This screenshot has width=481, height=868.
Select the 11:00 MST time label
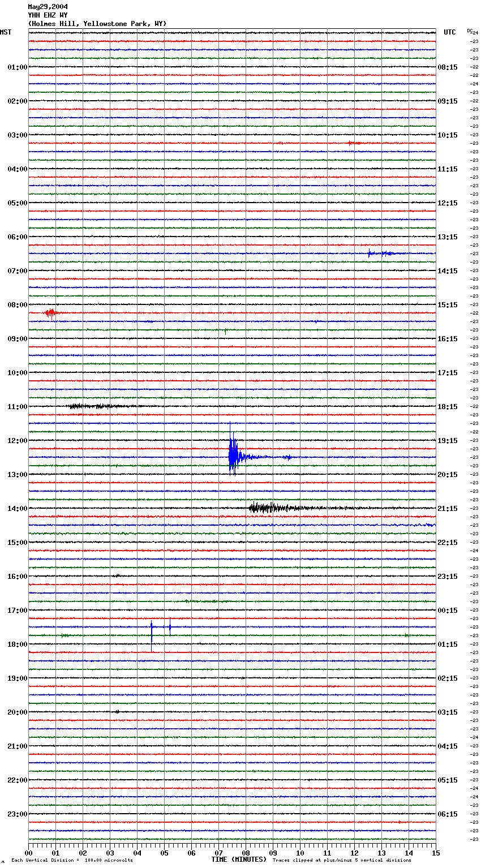[18, 407]
